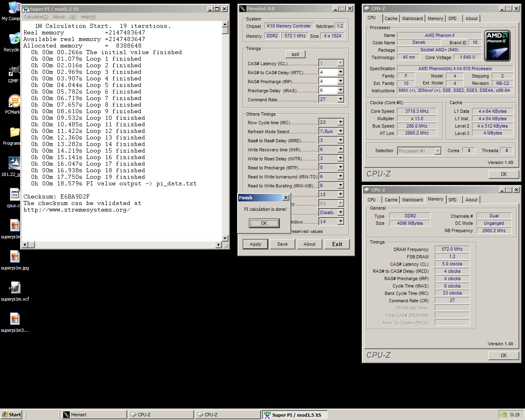Click spd button in MemSet Timings

pyautogui.click(x=295, y=54)
